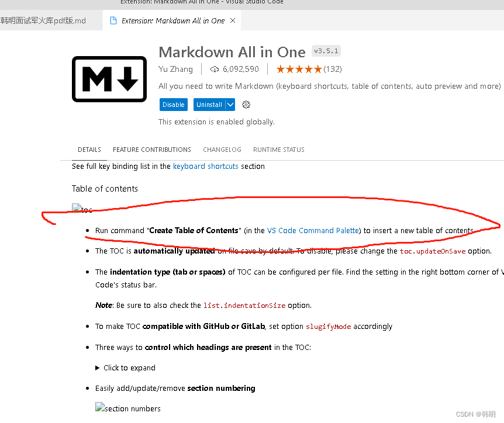Open extension settings gear icon

[246, 105]
